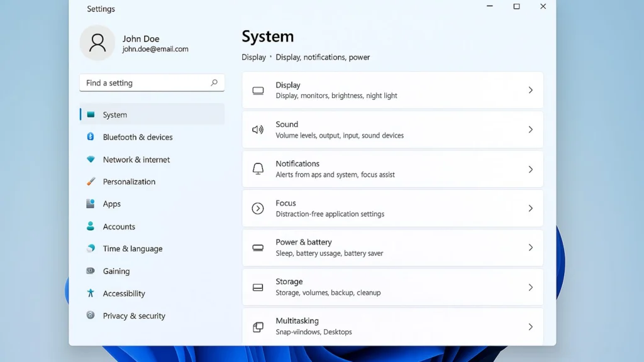The width and height of the screenshot is (644, 362).
Task: Open Network & internet settings
Action: [x=136, y=160]
